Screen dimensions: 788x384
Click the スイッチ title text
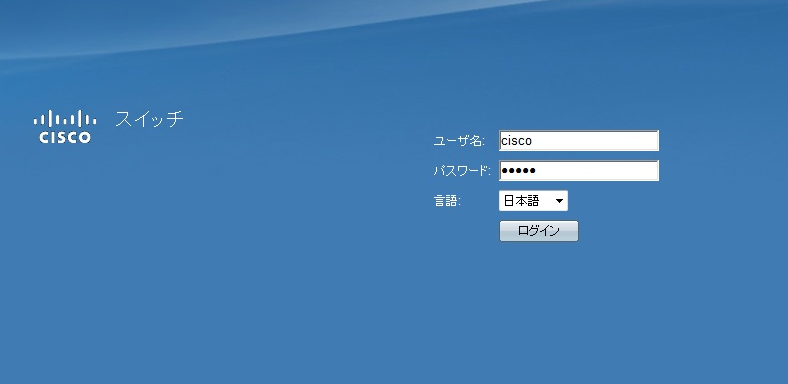pyautogui.click(x=149, y=119)
